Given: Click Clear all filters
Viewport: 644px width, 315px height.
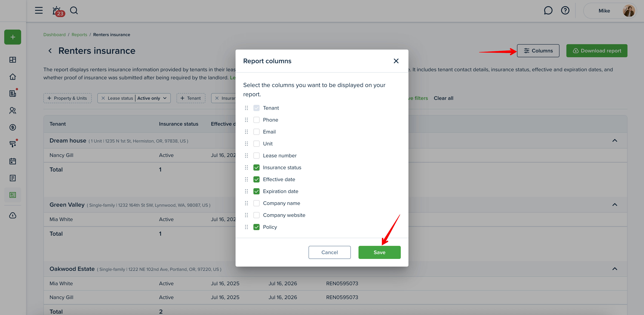Looking at the screenshot, I should (443, 98).
